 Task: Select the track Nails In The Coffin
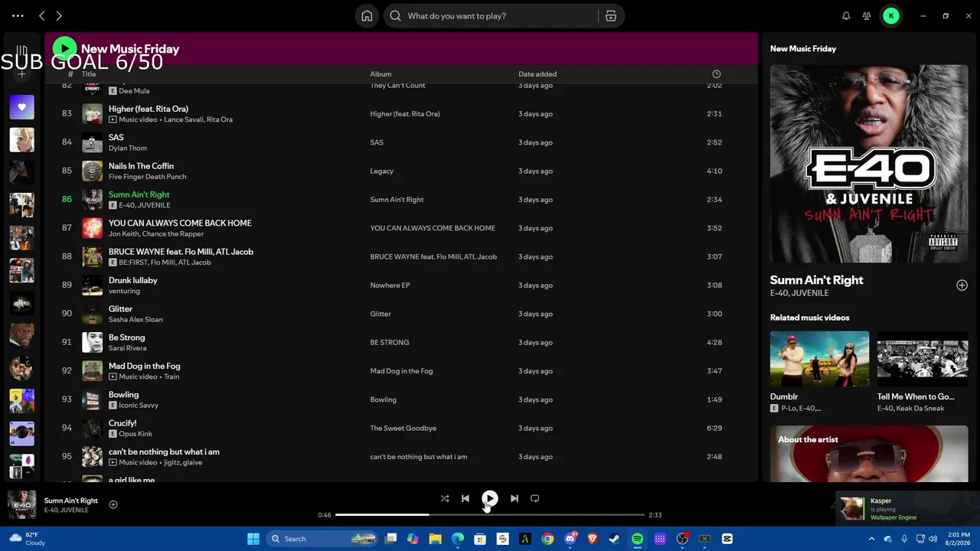(x=141, y=166)
